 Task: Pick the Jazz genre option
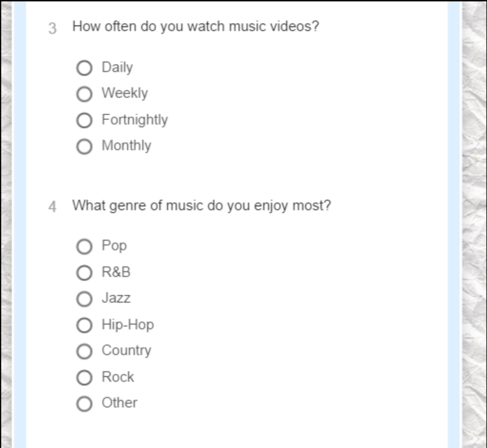pyautogui.click(x=84, y=299)
